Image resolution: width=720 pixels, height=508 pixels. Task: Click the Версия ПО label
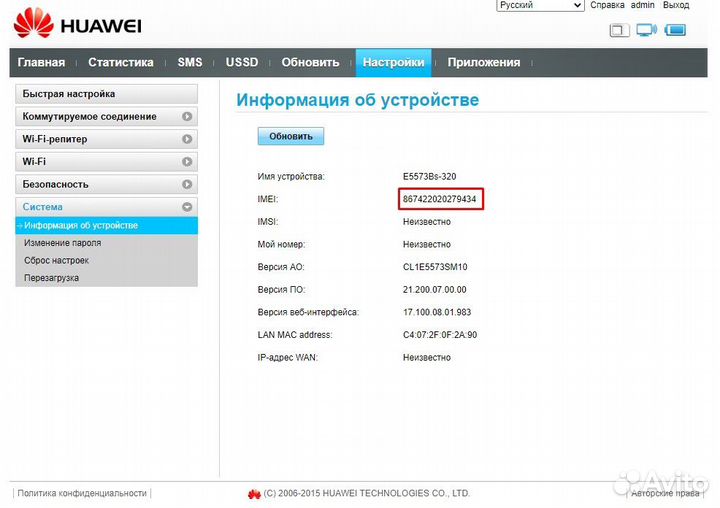(281, 290)
